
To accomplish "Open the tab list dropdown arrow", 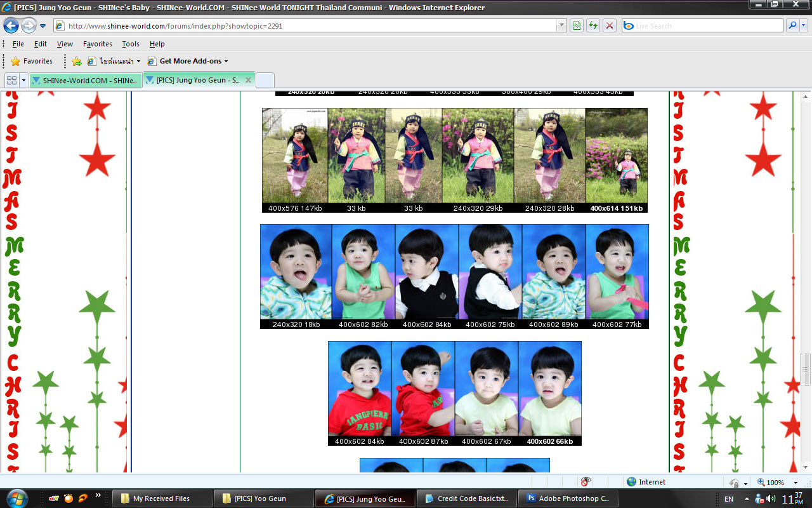I will click(x=24, y=81).
